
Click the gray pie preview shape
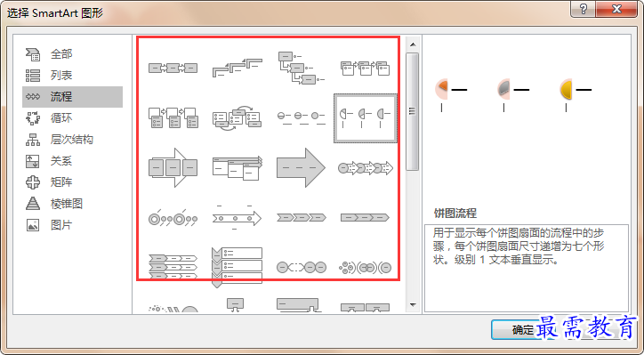click(504, 89)
